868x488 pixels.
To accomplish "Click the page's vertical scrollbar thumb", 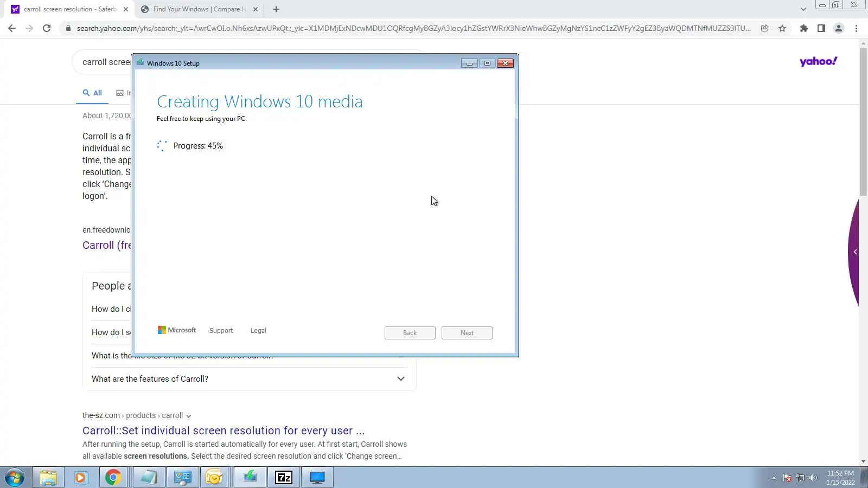I will [x=863, y=121].
